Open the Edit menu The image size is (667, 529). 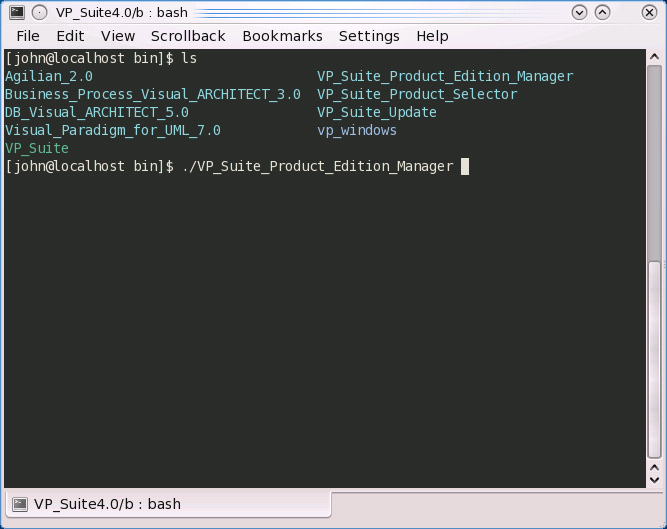click(70, 36)
